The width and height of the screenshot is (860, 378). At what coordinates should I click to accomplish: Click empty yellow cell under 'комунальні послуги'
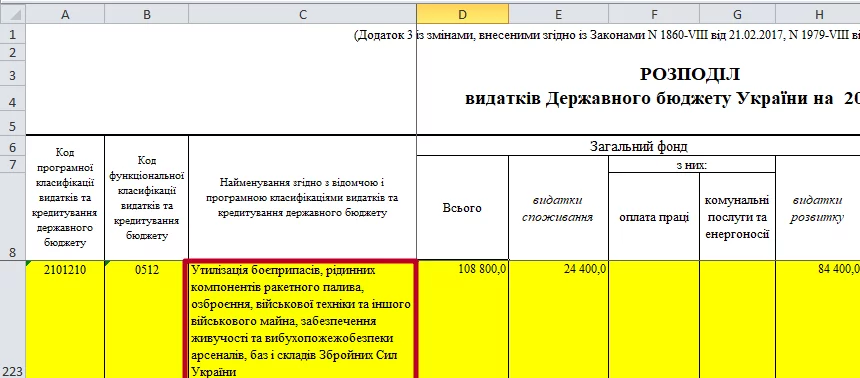[x=737, y=319]
